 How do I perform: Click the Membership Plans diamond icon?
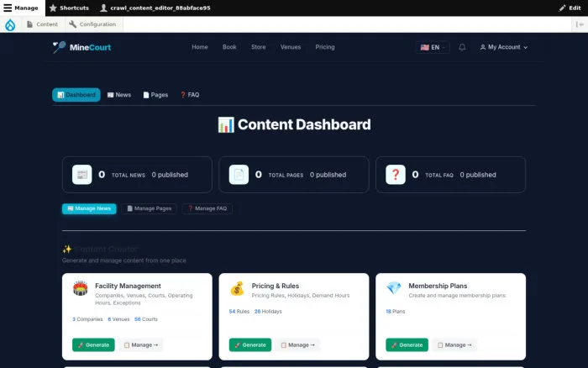(x=394, y=288)
